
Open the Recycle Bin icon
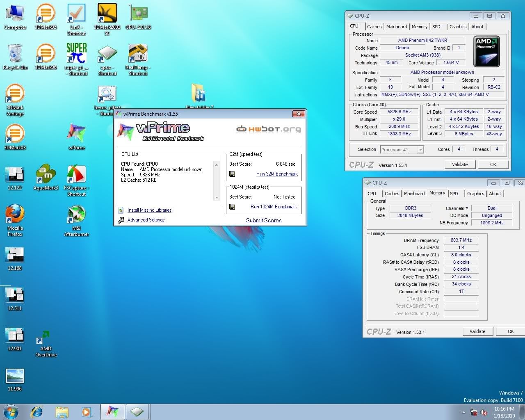[x=15, y=57]
